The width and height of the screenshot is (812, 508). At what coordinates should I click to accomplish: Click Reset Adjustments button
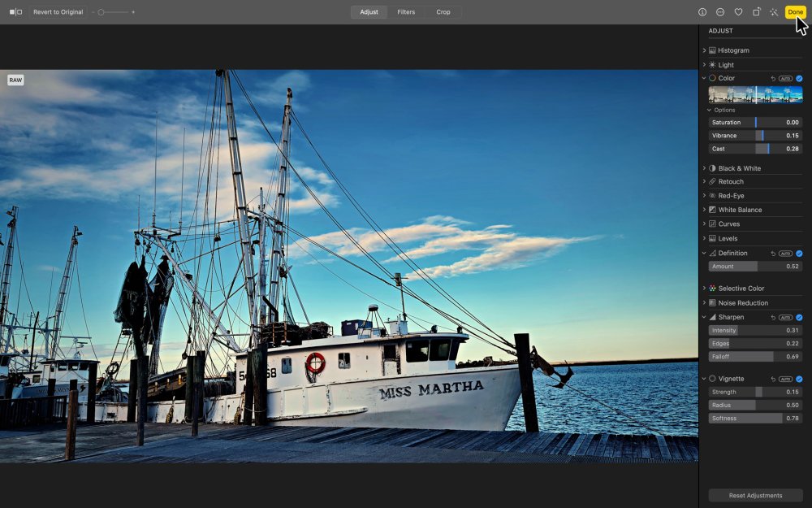(x=755, y=496)
